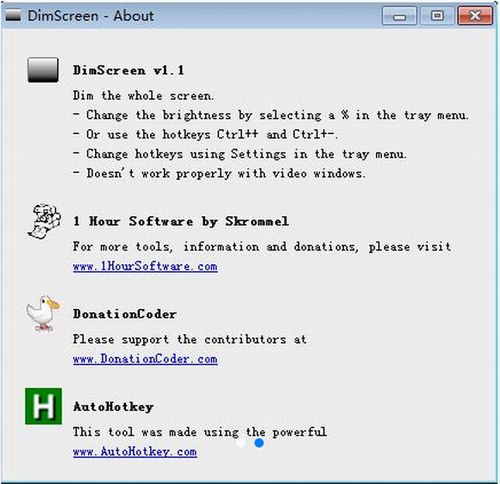The height and width of the screenshot is (484, 500).
Task: Click the line mentioning Ctrl++ and Ctrl+- hotkeys
Action: [205, 134]
